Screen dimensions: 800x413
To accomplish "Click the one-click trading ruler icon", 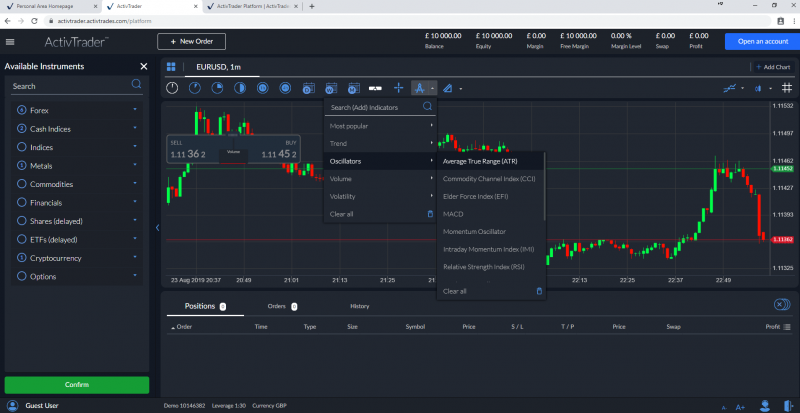I will pyautogui.click(x=376, y=88).
